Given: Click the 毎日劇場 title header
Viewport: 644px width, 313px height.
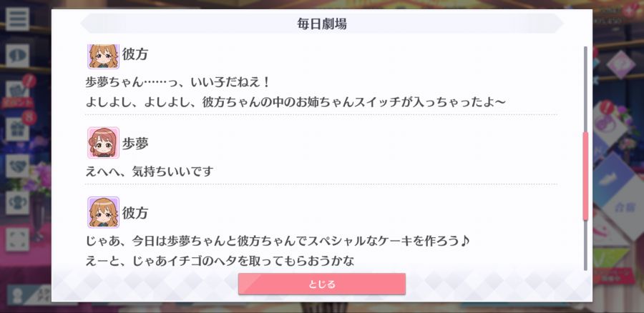Looking at the screenshot, I should [321, 24].
